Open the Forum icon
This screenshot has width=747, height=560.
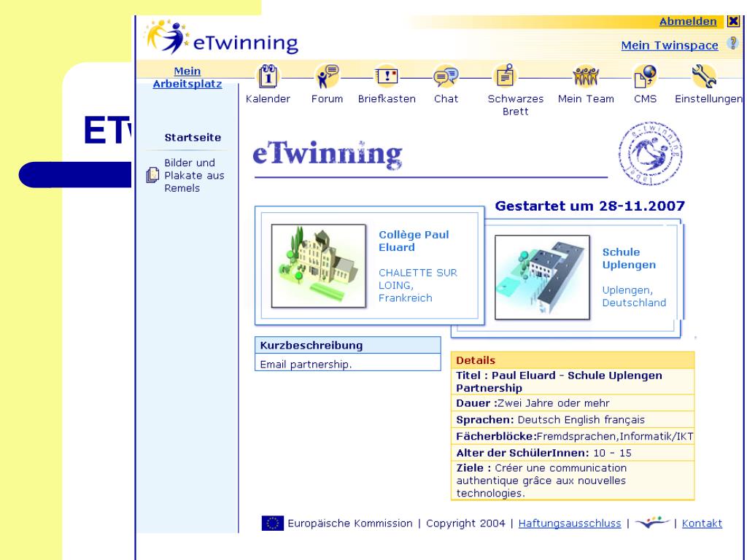pos(328,76)
